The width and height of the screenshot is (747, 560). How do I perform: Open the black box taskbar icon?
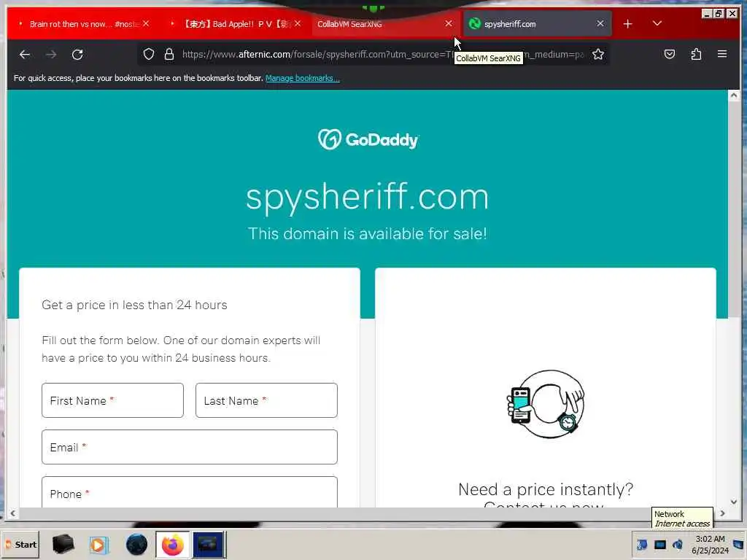click(63, 545)
